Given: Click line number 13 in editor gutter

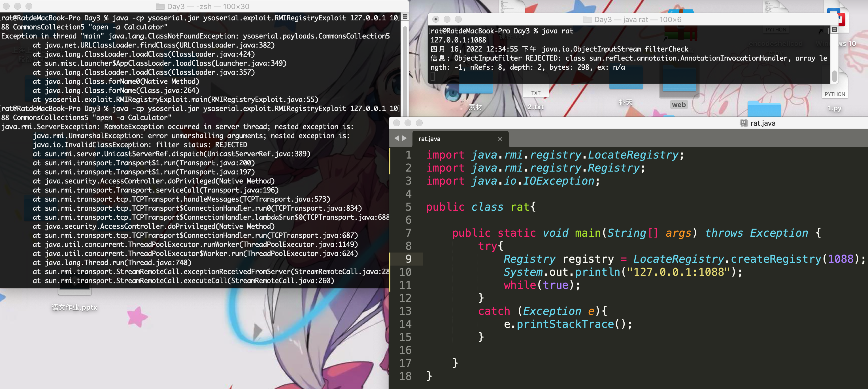Looking at the screenshot, I should pyautogui.click(x=405, y=311).
